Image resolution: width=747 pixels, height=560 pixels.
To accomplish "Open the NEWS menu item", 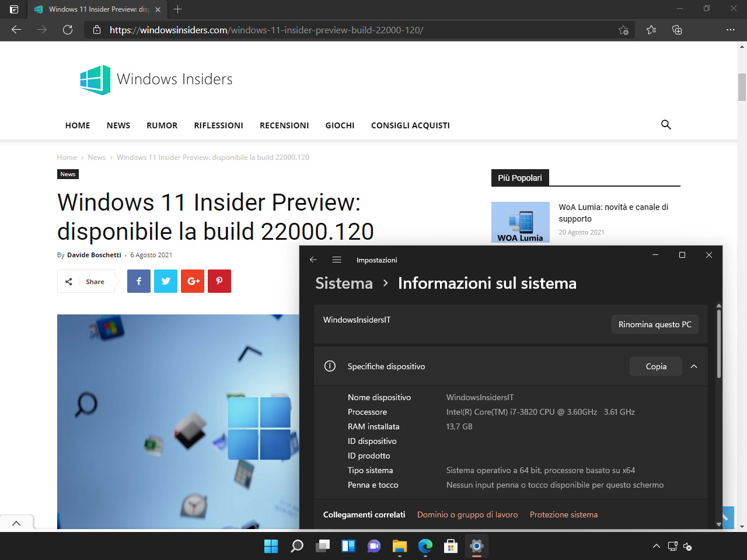I will coord(118,125).
